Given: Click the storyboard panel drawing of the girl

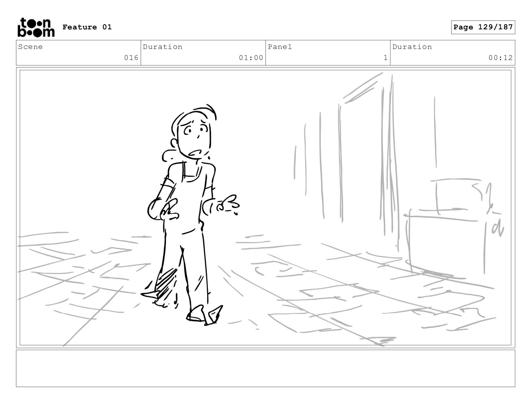Looking at the screenshot, I should tap(265, 208).
